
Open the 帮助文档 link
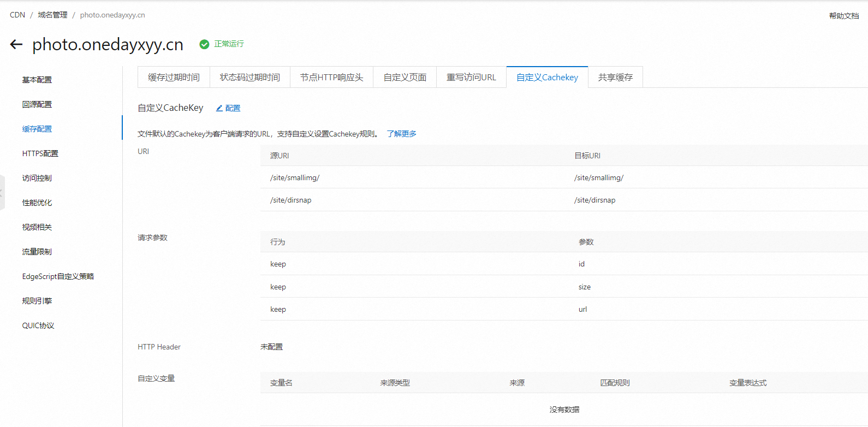point(844,16)
